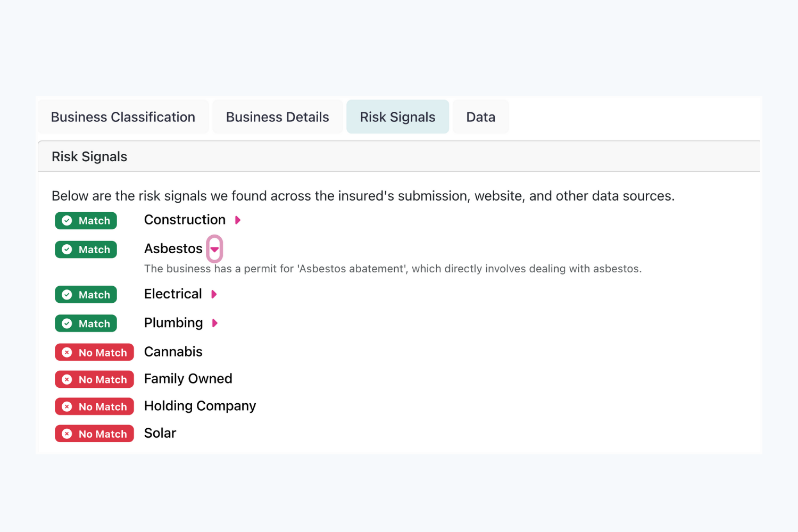Click the Cannabis signal label

pos(173,352)
